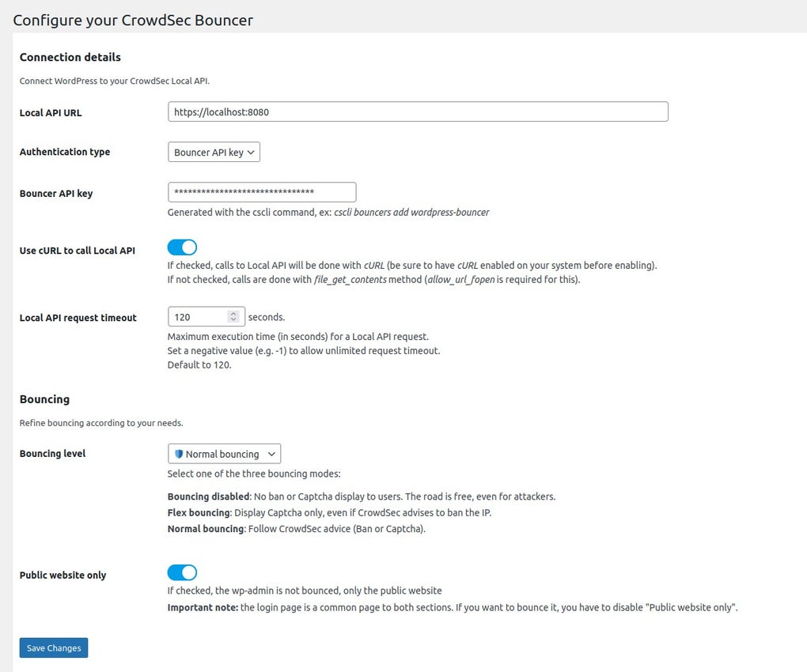Open the Authentication type dropdown
Viewport: 807px width, 672px height.
214,152
